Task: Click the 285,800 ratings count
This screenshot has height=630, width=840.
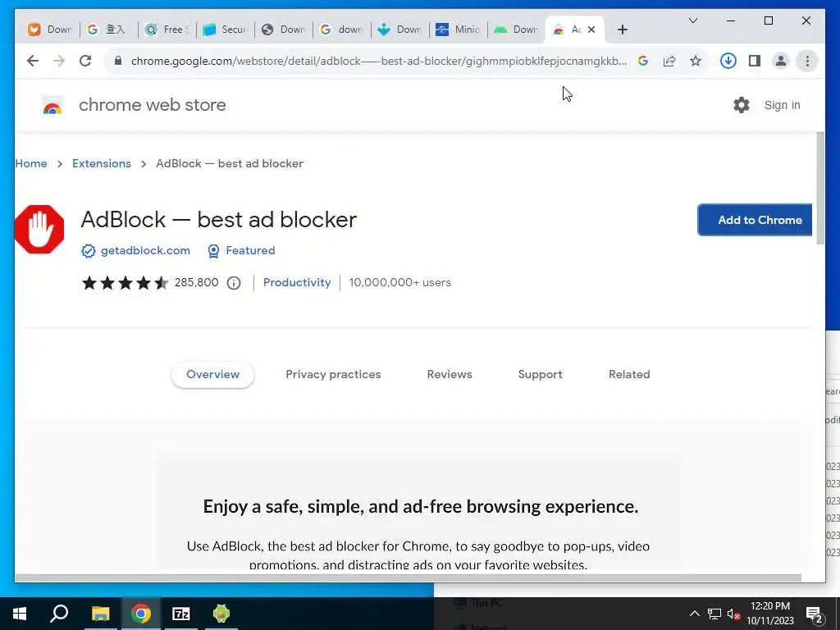Action: click(x=197, y=282)
